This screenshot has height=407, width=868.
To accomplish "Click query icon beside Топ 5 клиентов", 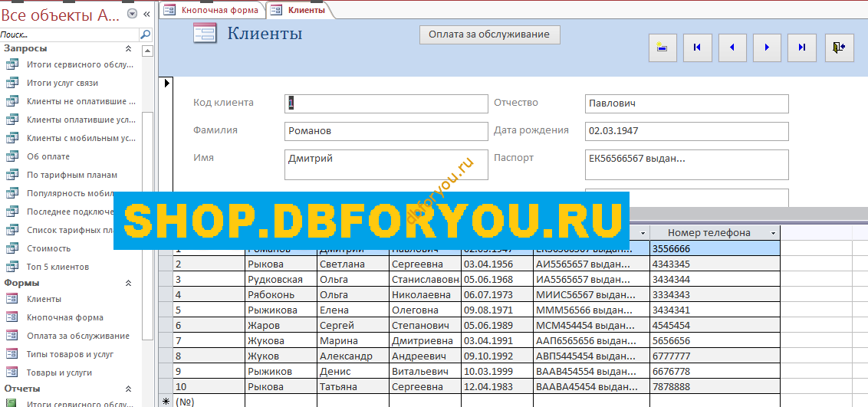I will pyautogui.click(x=12, y=267).
